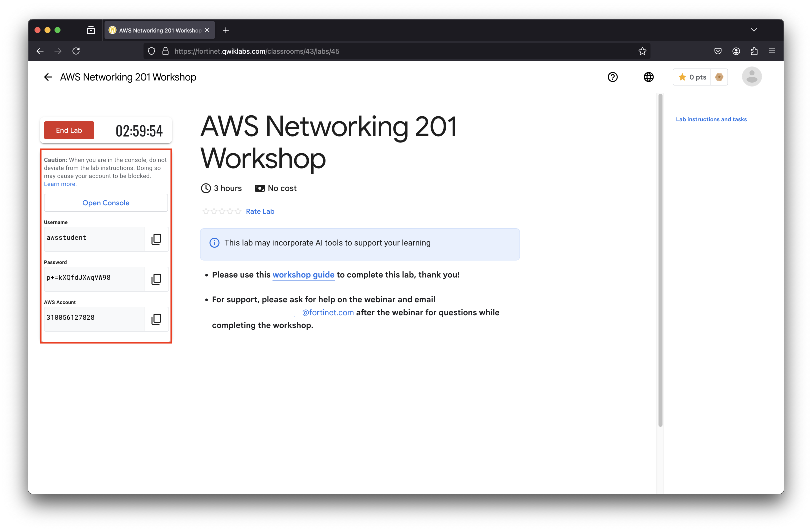
Task: Click the browser back button
Action: click(x=40, y=51)
